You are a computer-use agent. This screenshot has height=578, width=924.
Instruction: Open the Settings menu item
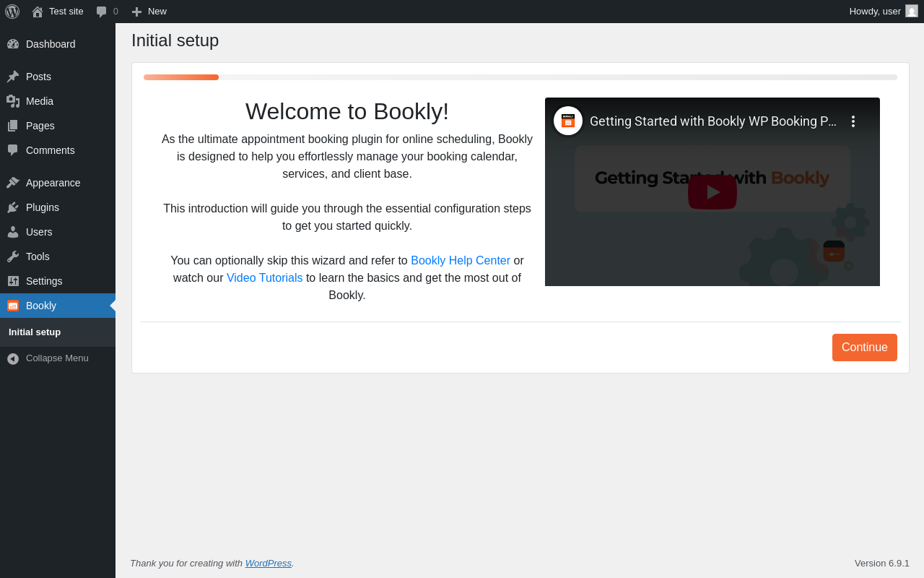[58, 281]
